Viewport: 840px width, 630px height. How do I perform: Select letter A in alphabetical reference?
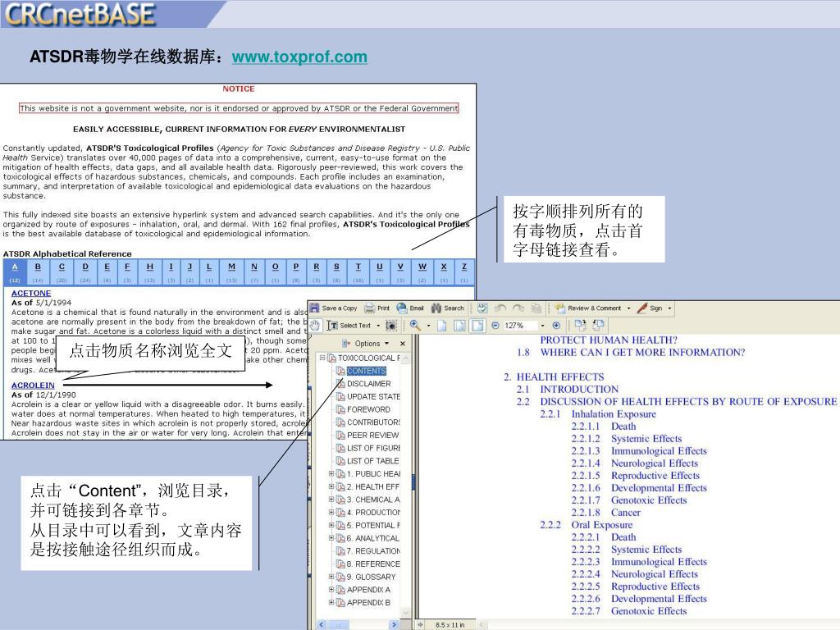point(15,267)
